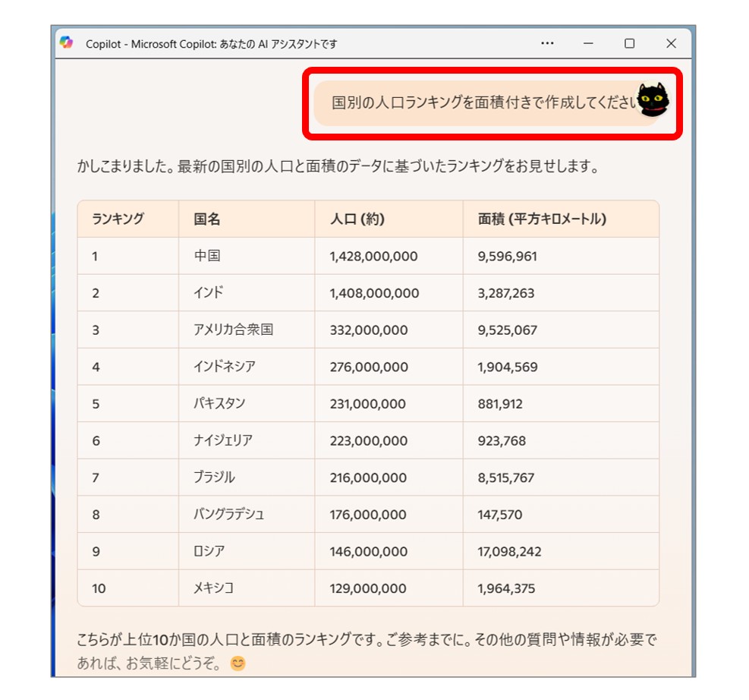Click the window title text Copilot - Microsoft Copilot
Viewport: 749px width, 700px height.
pos(211,44)
